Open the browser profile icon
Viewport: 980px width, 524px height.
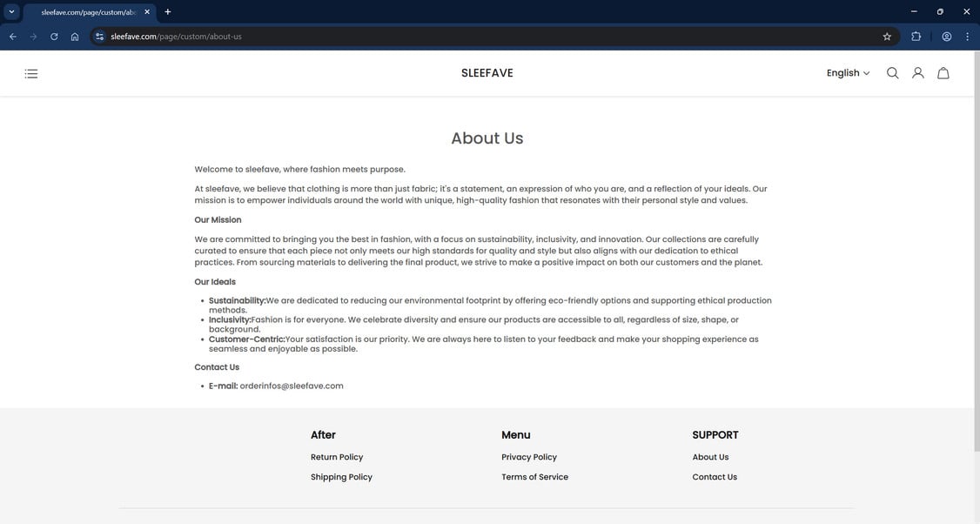tap(947, 37)
